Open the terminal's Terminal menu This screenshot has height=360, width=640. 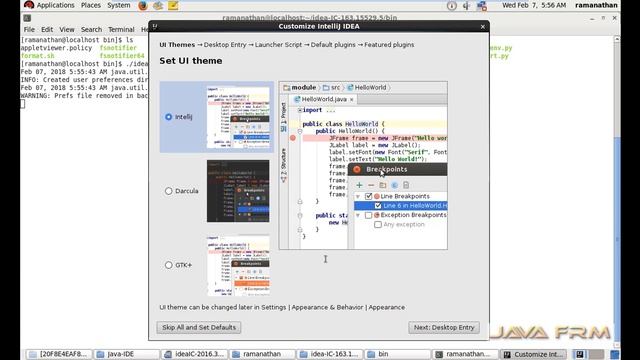pos(121,29)
